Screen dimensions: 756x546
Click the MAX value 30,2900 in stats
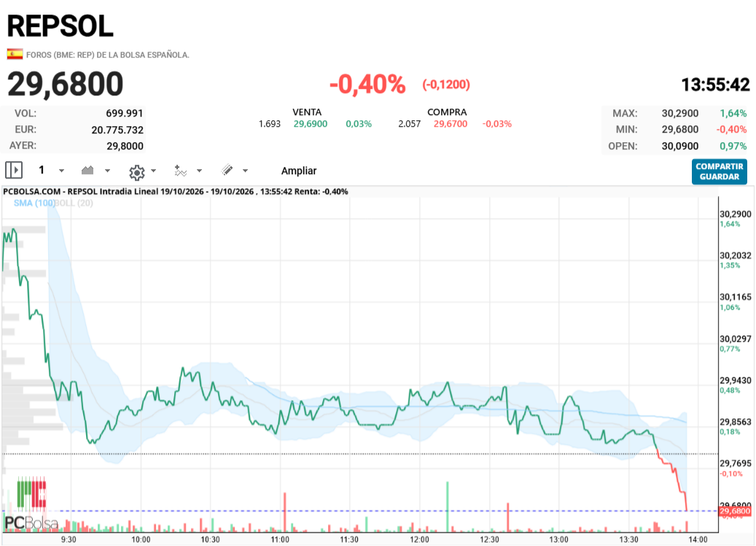coord(680,113)
